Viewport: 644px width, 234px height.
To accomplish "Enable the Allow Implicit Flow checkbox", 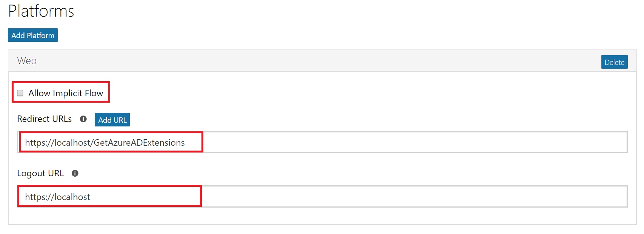I will [20, 93].
